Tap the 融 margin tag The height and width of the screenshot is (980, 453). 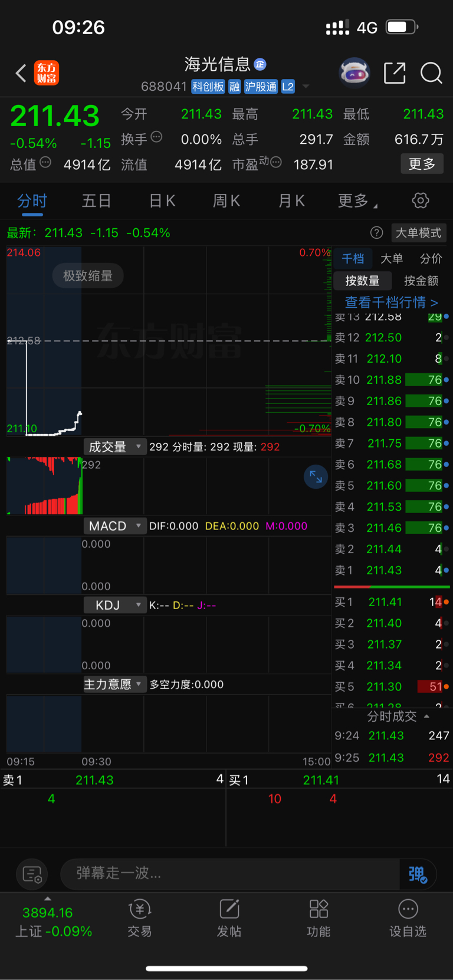234,87
